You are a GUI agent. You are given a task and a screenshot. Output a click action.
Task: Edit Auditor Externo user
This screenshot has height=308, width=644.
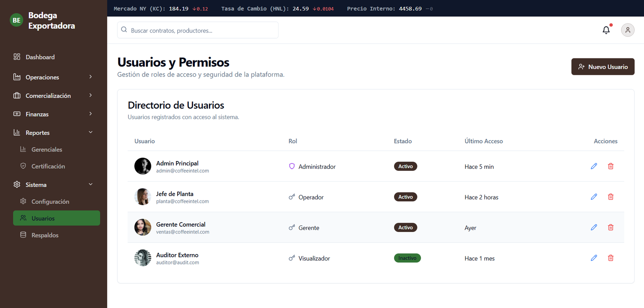tap(594, 258)
